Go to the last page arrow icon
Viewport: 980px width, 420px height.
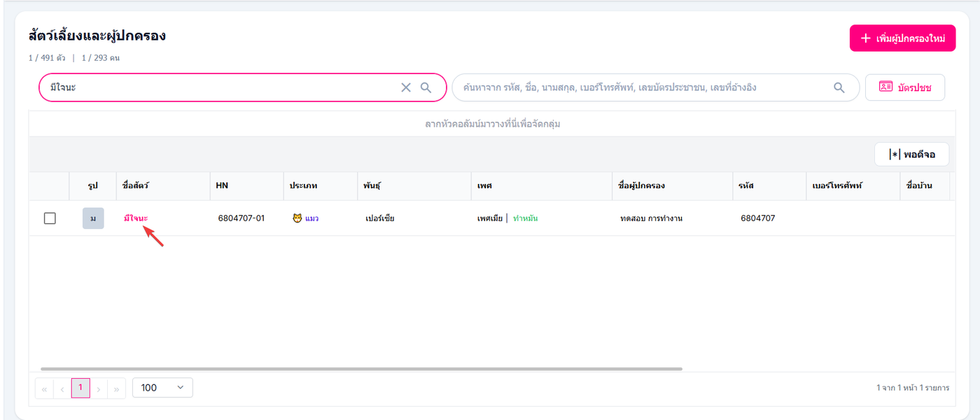point(117,388)
